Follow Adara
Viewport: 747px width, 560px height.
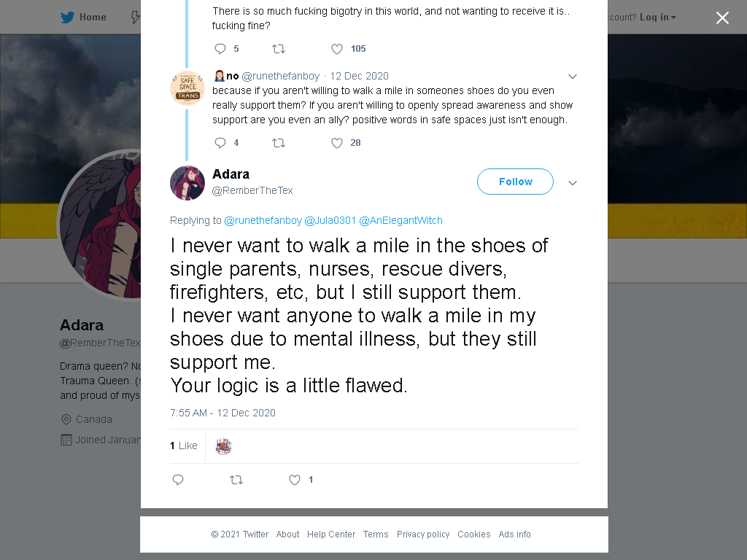[x=515, y=182]
